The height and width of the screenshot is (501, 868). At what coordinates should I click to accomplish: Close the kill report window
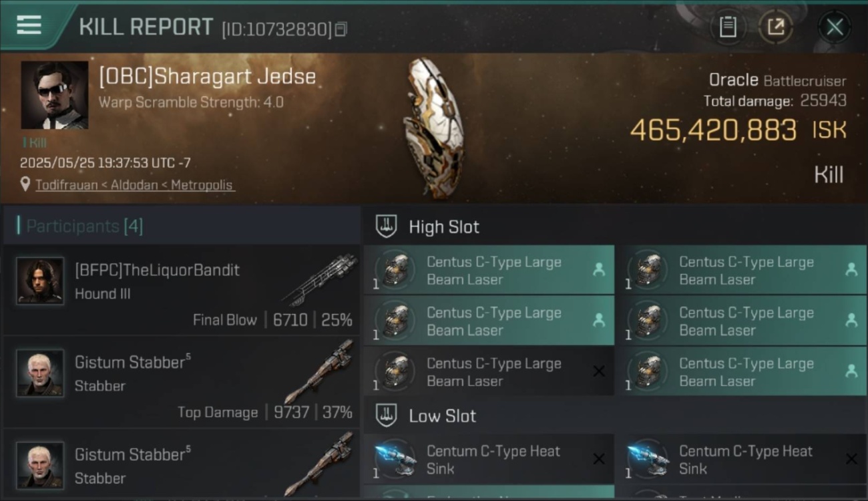835,27
